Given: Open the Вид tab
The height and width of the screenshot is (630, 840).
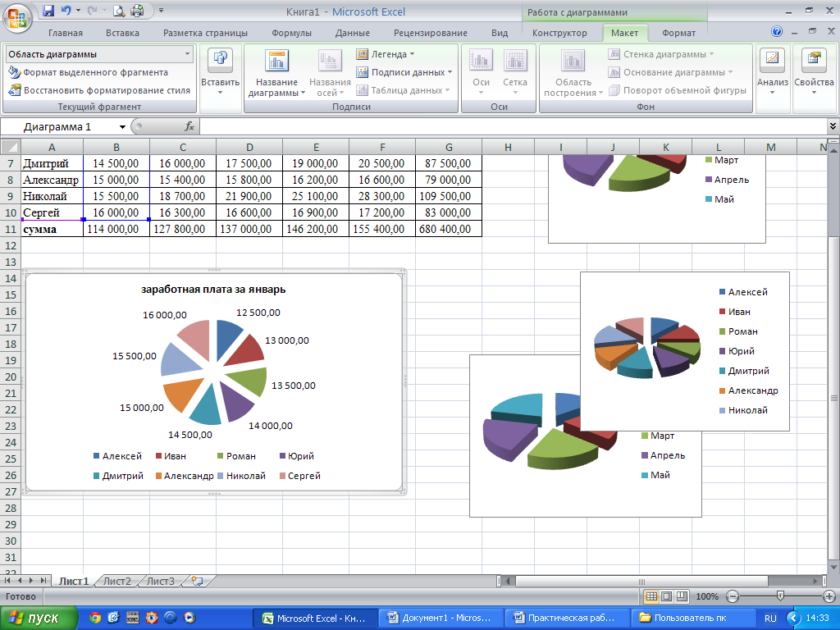Looking at the screenshot, I should click(x=500, y=33).
